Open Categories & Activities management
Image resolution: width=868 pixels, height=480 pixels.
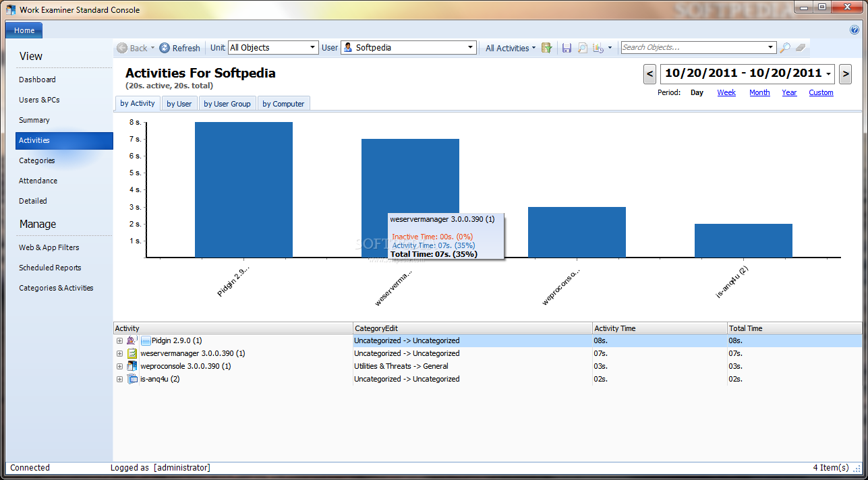(x=56, y=288)
